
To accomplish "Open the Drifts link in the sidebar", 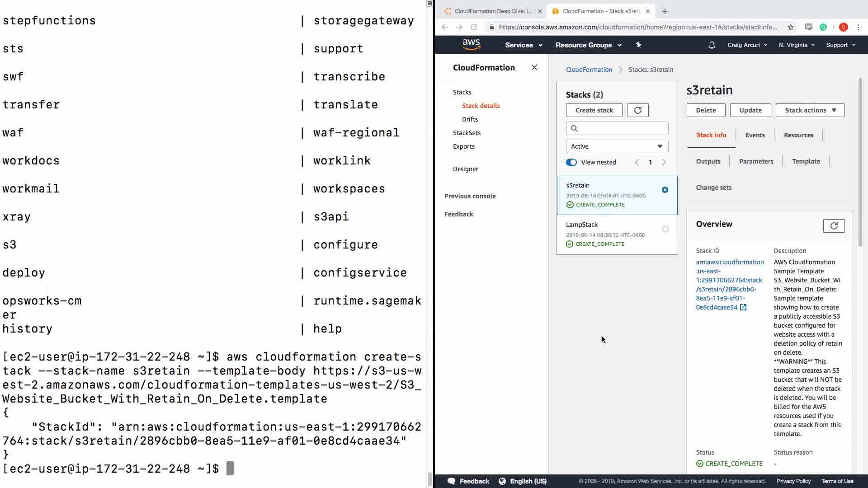I will [470, 119].
